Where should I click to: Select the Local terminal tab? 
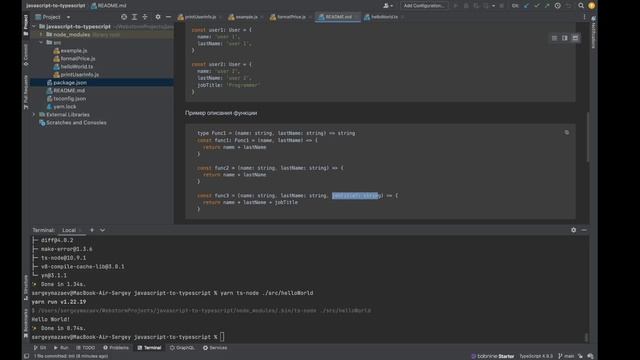69,230
